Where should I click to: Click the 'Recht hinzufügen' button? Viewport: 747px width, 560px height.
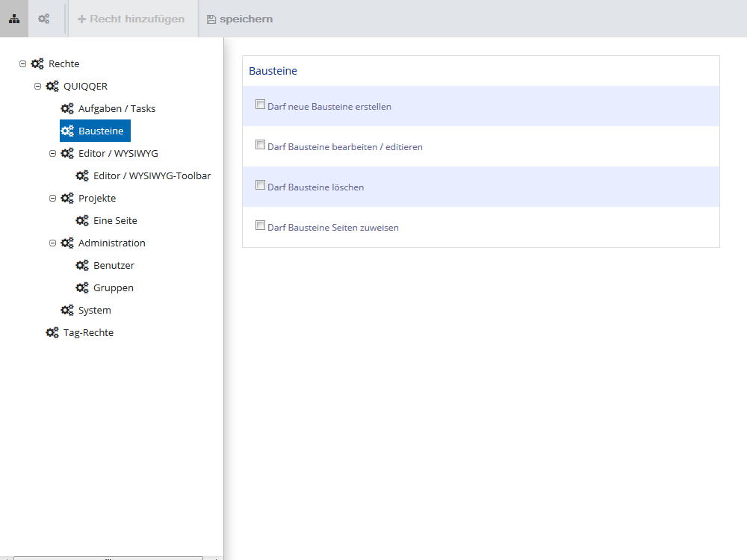pos(131,19)
